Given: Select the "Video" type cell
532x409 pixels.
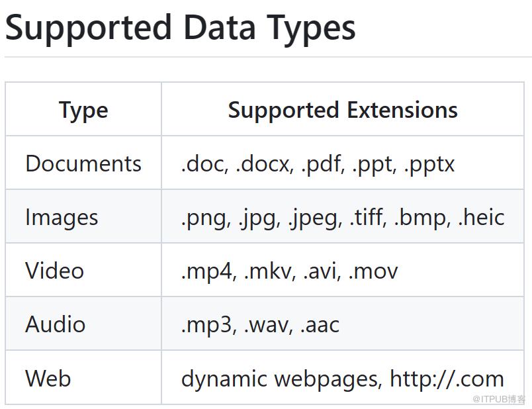Looking at the screenshot, I should click(x=54, y=271).
